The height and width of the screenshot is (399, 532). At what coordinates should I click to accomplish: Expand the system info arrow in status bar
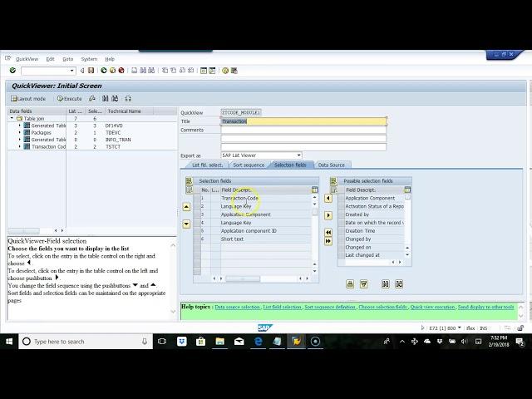click(x=422, y=328)
